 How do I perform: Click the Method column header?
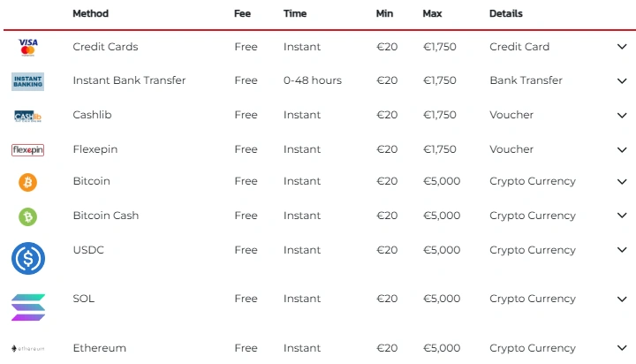tap(91, 14)
